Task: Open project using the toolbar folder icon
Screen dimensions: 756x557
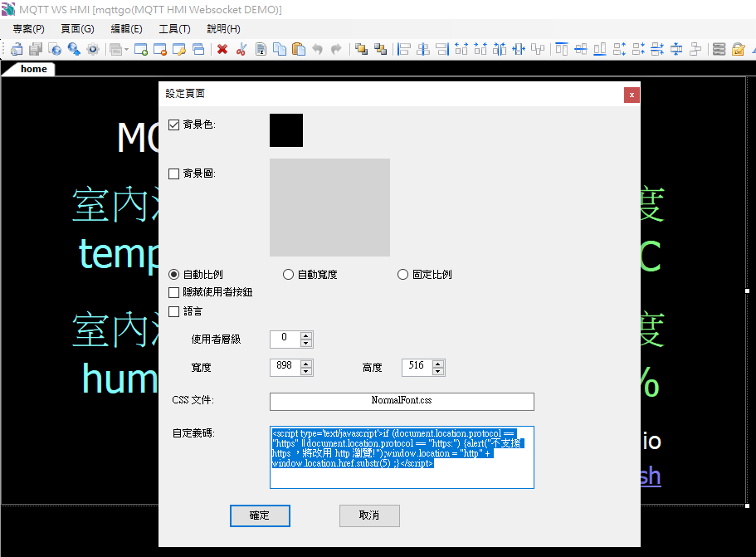Action: 17,49
